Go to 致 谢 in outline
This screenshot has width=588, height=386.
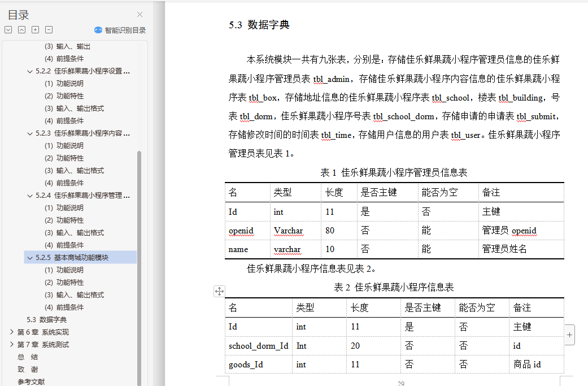pos(28,370)
